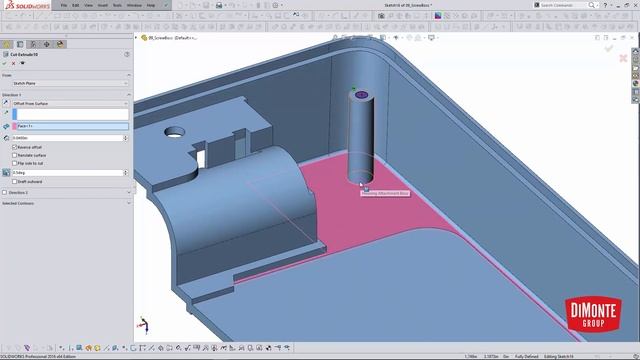Pin the menu bar with the pushpin icon
Viewport: 640px width, 360px height.
166,5
